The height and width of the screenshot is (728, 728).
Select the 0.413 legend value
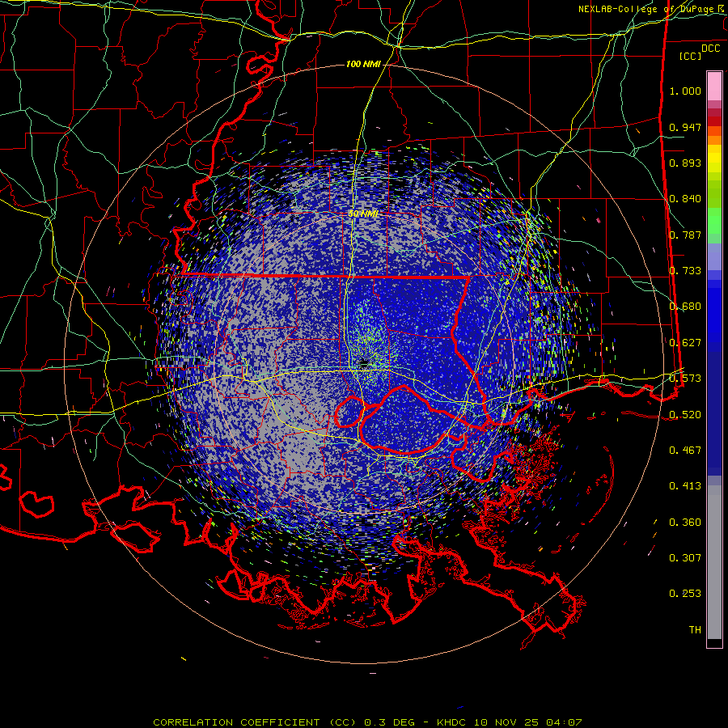tap(685, 486)
